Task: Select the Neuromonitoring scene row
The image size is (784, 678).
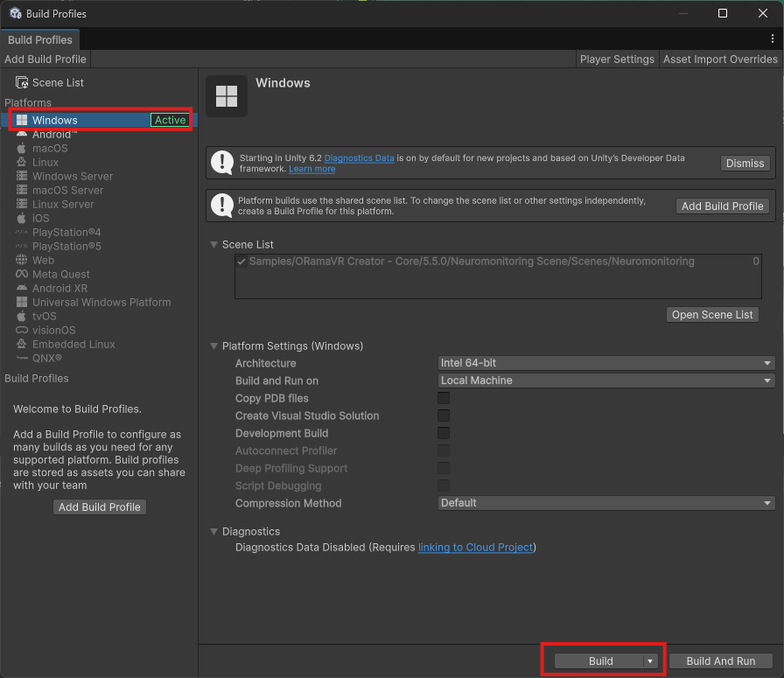Action: click(498, 262)
